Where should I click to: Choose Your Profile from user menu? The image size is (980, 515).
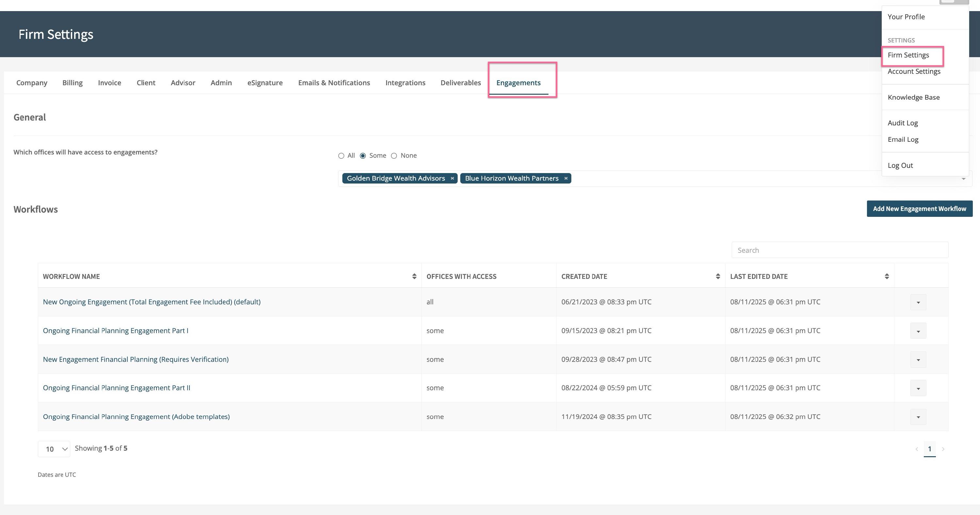(x=906, y=17)
